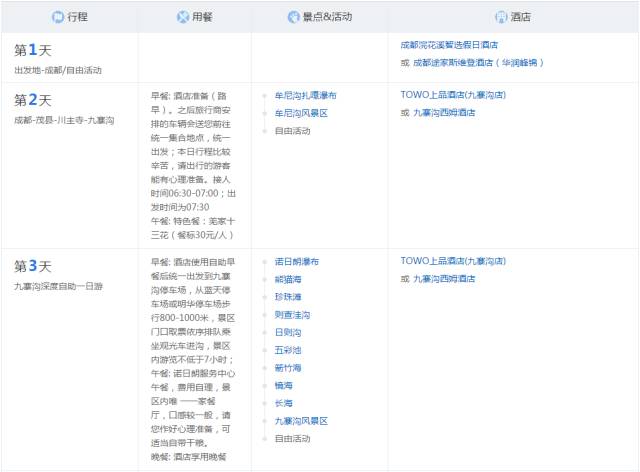Open 箭竹海 attraction link

[x=288, y=368]
